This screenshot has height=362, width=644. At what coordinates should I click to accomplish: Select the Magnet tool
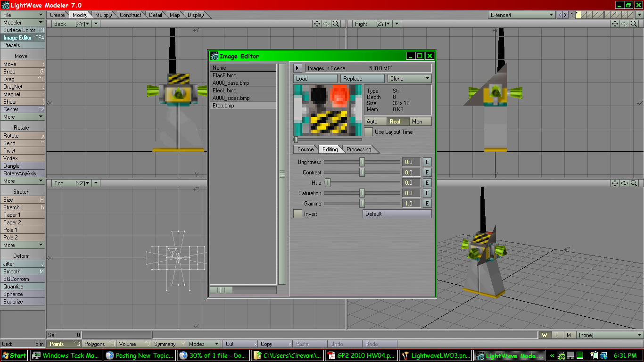click(23, 94)
